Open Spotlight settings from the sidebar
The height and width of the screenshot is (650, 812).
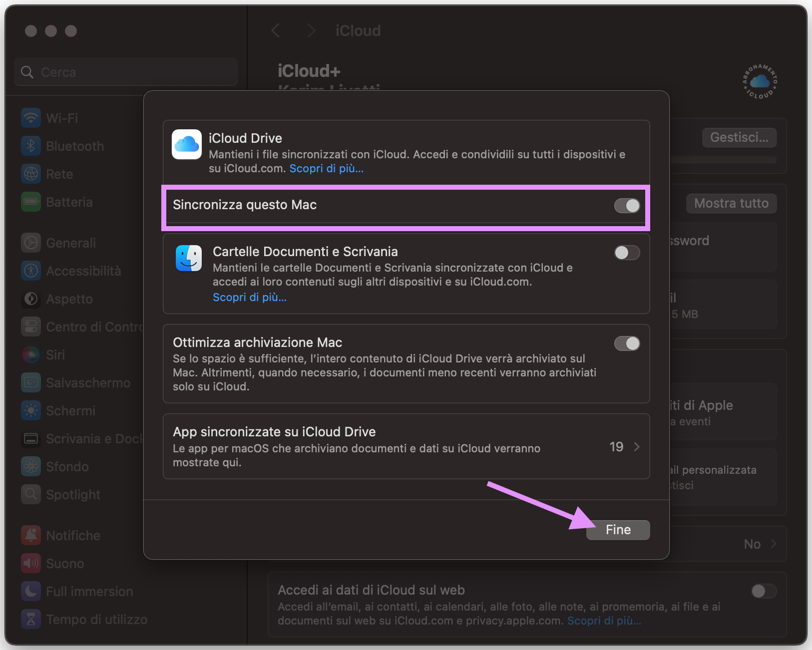coord(31,494)
